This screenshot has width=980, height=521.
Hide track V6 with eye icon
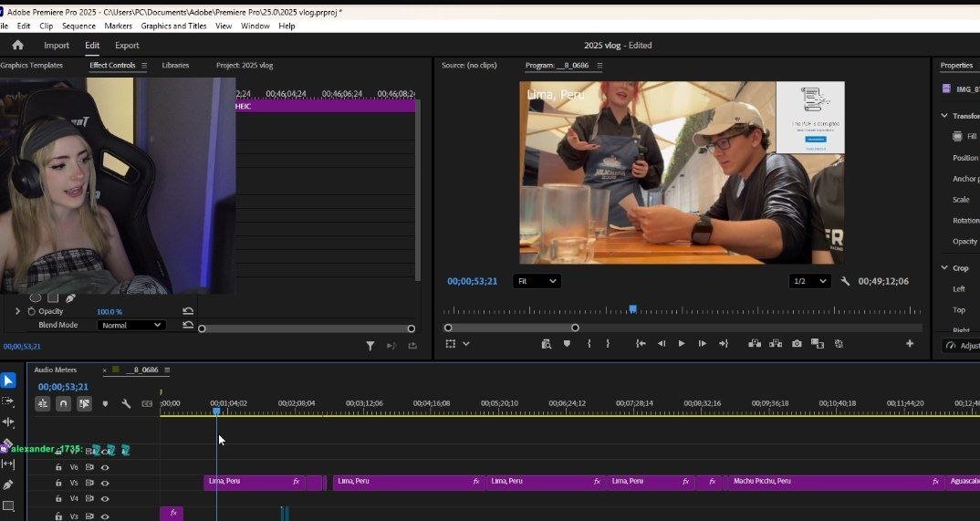[105, 467]
